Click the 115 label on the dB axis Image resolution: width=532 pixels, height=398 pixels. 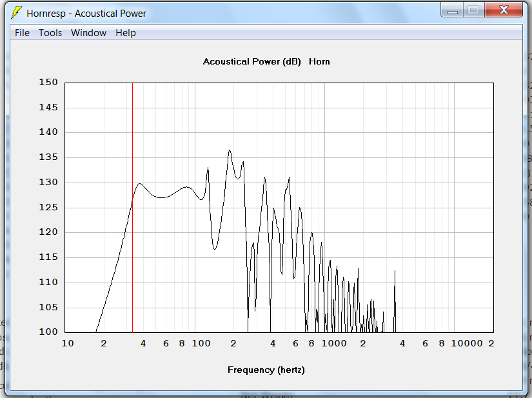tap(48, 257)
